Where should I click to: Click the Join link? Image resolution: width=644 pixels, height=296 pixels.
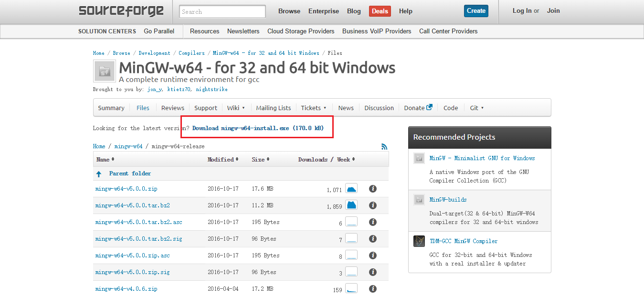[x=553, y=10]
